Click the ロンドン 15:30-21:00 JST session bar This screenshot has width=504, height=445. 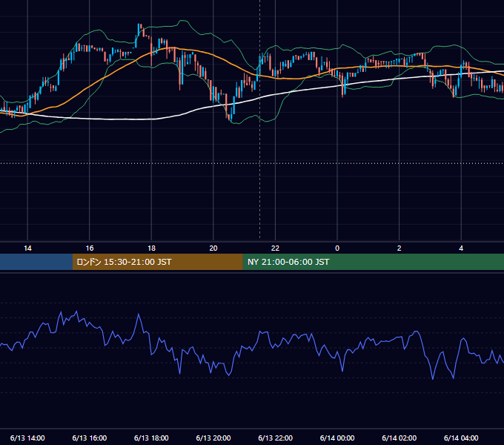pos(157,262)
